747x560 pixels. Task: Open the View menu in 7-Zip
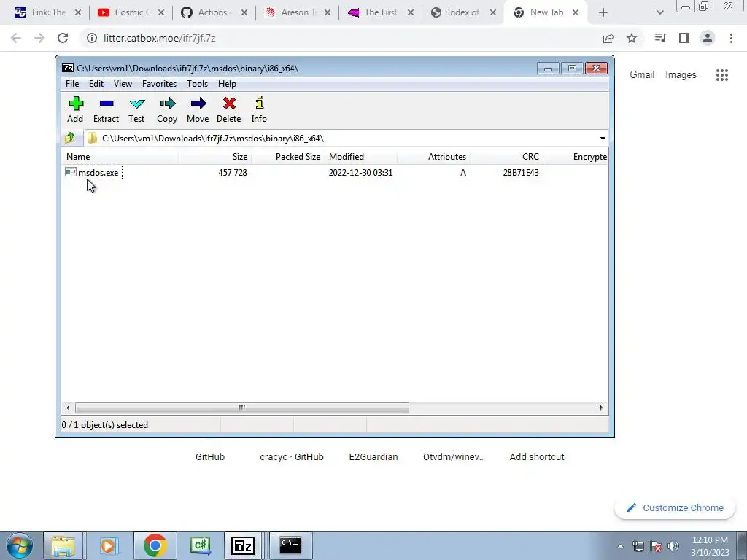point(123,84)
